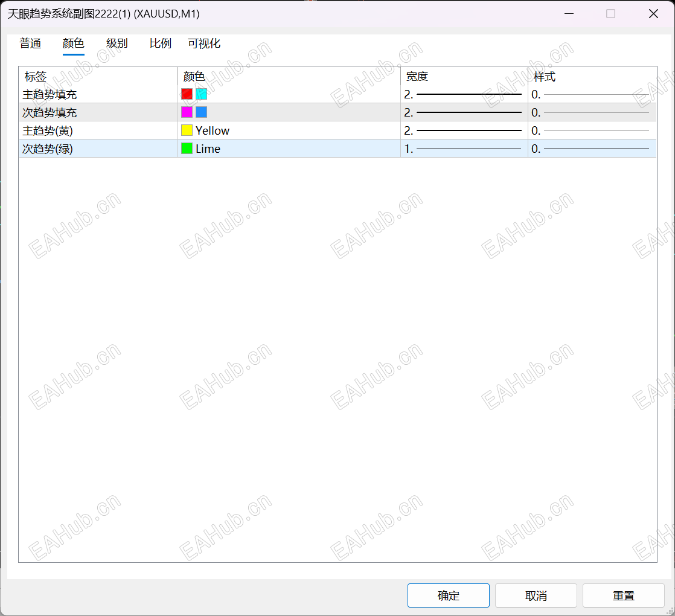This screenshot has height=616, width=675.
Task: Pick the magenta swatch of 次趋势填充
Action: click(x=187, y=112)
